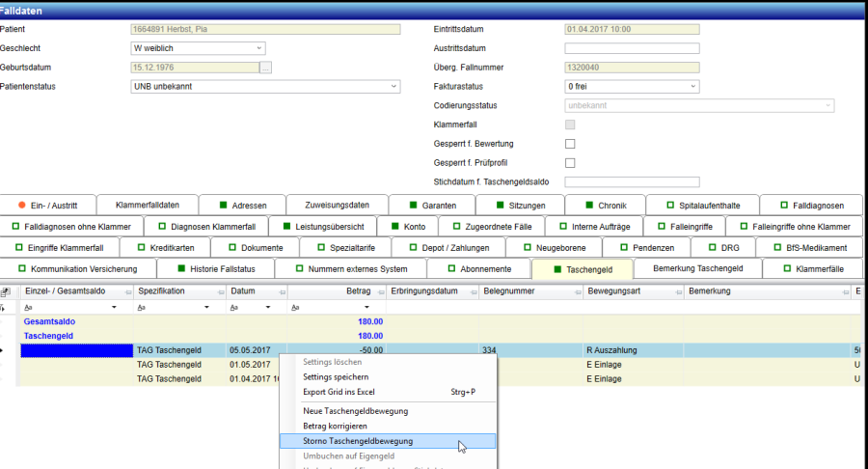Click the pin icon on Datum column
This screenshot has height=469, width=868.
[x=283, y=291]
